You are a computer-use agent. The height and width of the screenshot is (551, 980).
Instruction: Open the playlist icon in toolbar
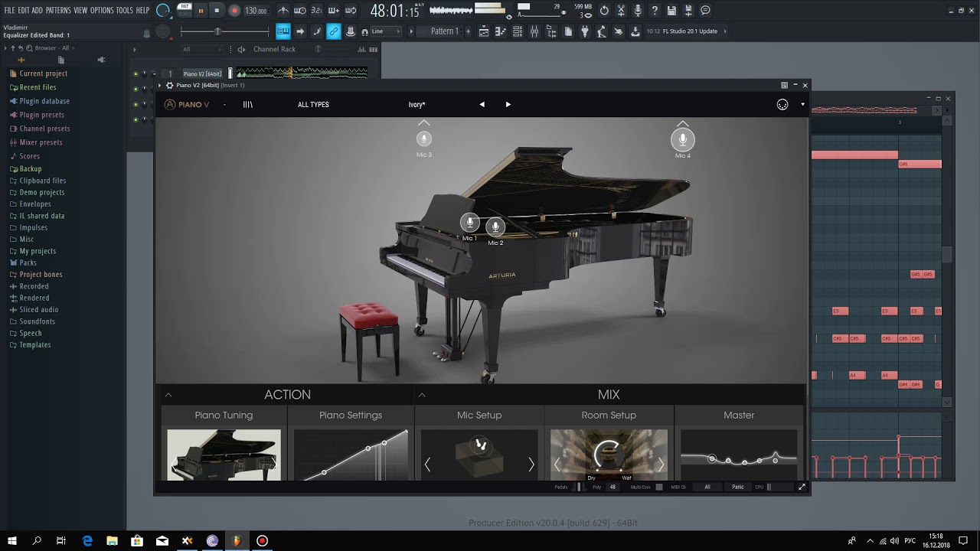point(484,31)
